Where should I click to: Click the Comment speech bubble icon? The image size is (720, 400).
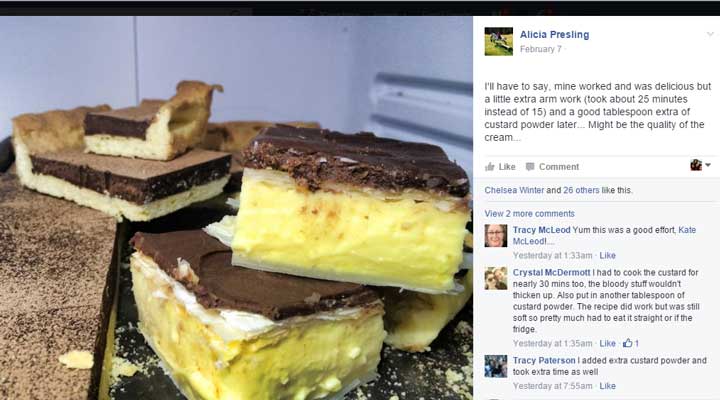tap(530, 167)
